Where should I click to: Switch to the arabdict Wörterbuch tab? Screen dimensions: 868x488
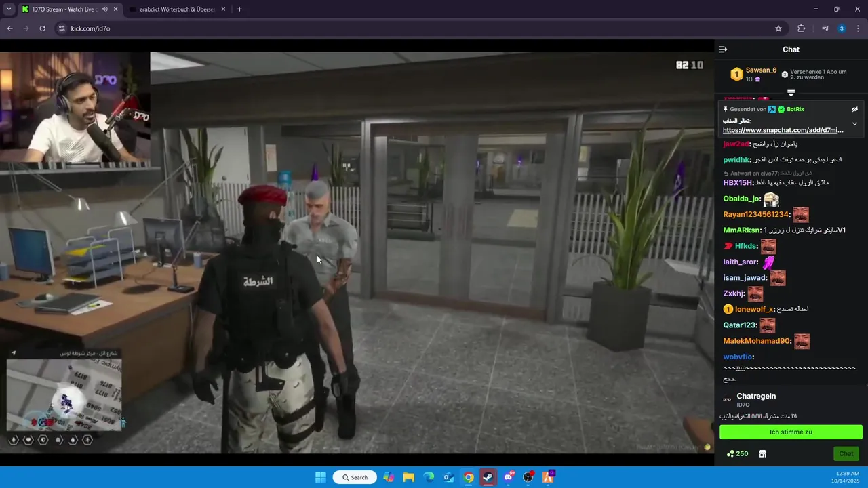pos(176,9)
